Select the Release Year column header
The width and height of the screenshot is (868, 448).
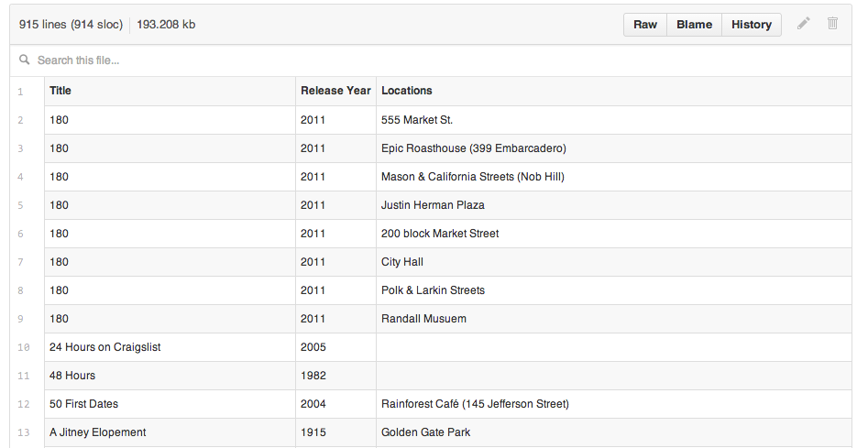click(x=335, y=91)
